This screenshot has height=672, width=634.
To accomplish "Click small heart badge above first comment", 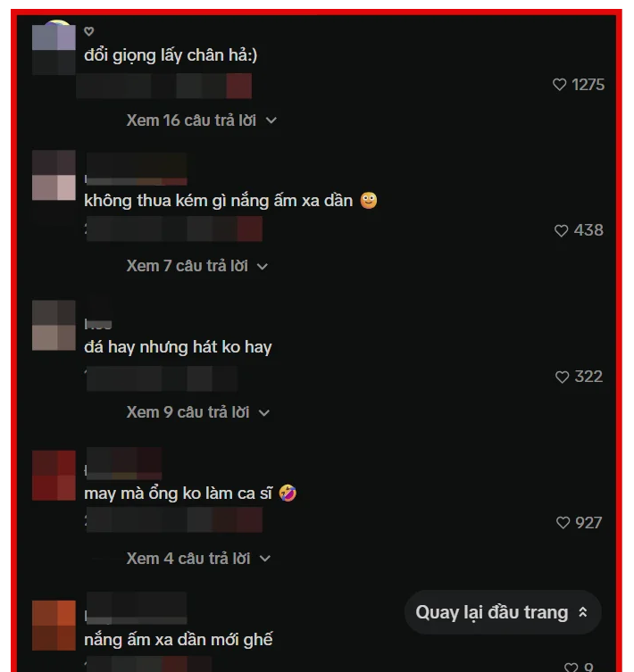I will coord(88,31).
